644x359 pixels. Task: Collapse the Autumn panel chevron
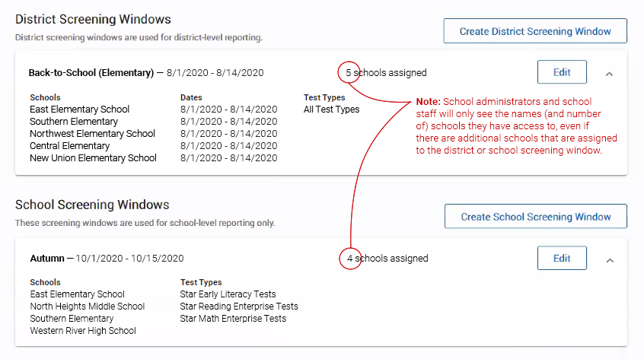click(x=610, y=260)
